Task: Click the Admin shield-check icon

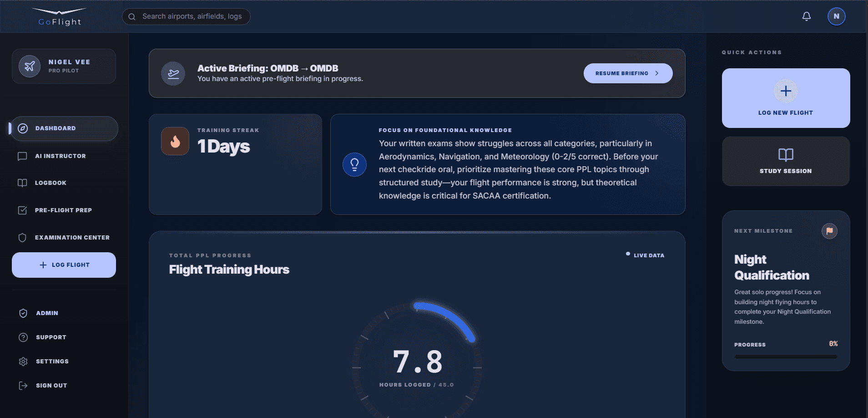Action: click(23, 313)
